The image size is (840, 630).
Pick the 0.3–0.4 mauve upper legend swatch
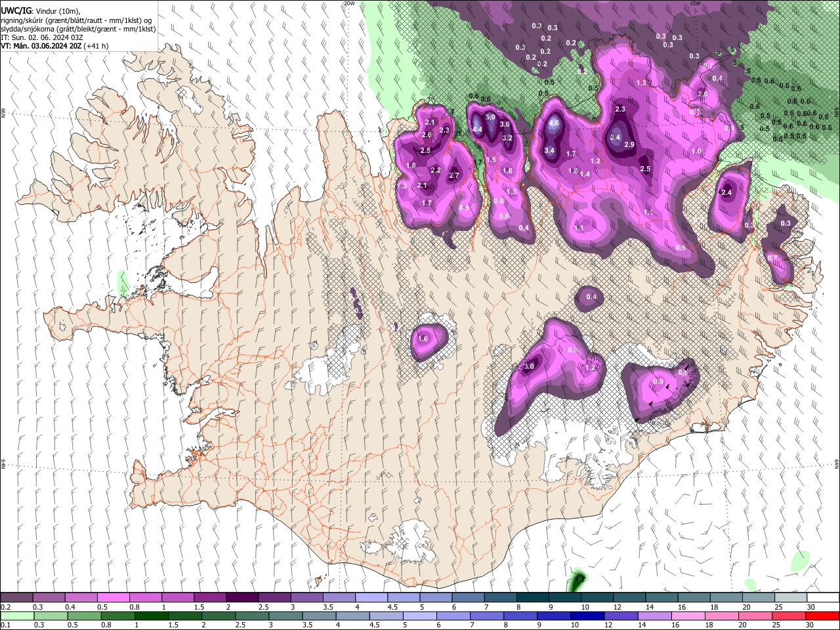(x=49, y=598)
